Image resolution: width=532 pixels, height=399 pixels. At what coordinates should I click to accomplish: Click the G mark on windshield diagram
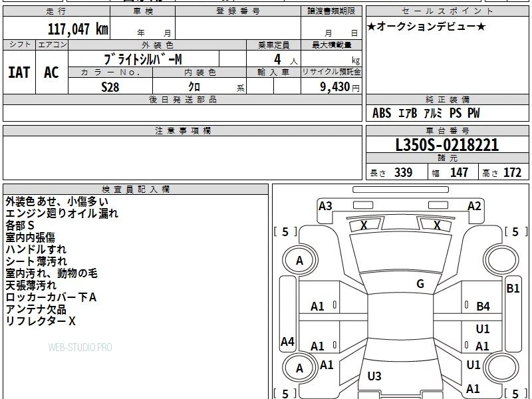(x=420, y=284)
